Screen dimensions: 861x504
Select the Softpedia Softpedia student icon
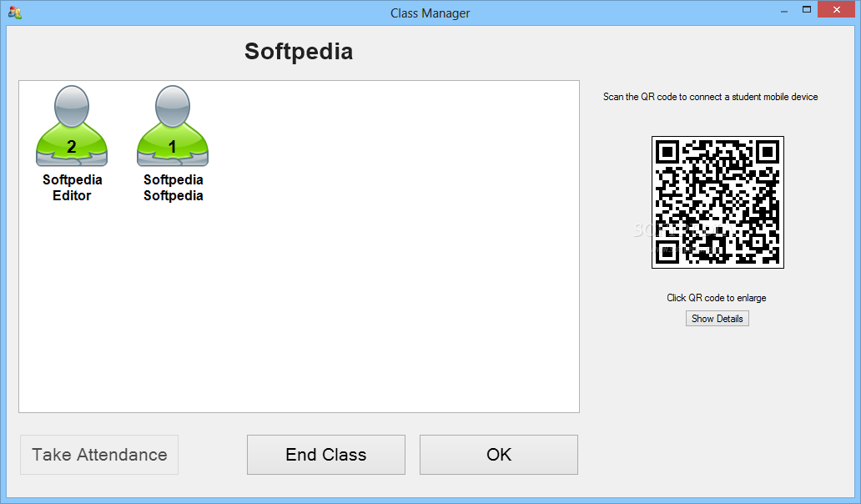click(173, 126)
